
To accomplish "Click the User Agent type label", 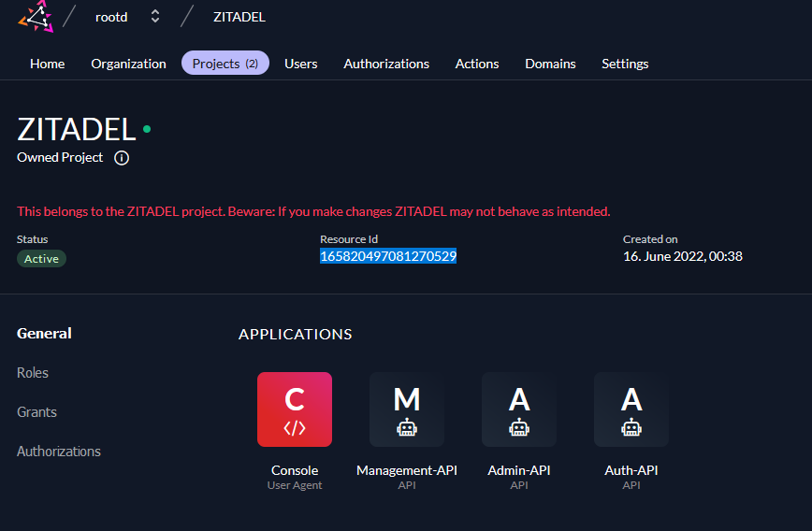I will coord(295,485).
